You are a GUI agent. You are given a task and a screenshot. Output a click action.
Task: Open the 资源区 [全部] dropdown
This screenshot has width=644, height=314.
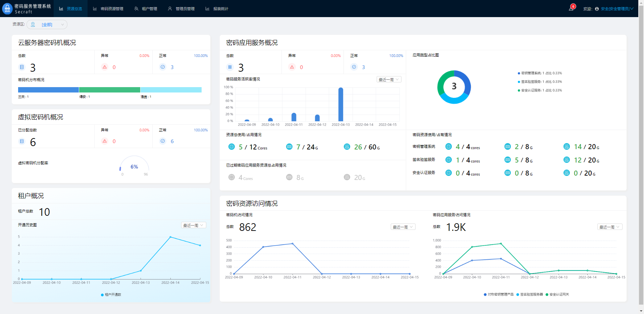click(47, 24)
